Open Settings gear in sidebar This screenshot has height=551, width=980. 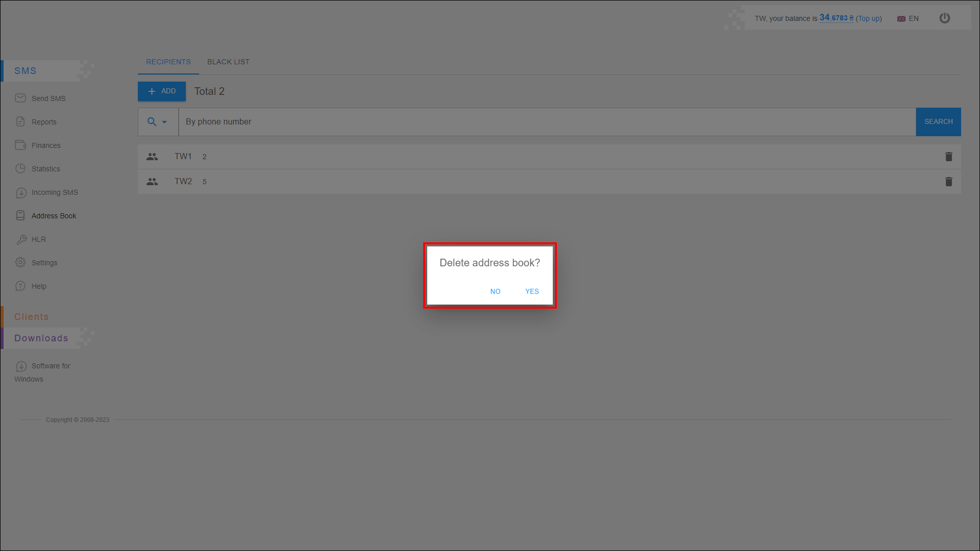(x=21, y=263)
